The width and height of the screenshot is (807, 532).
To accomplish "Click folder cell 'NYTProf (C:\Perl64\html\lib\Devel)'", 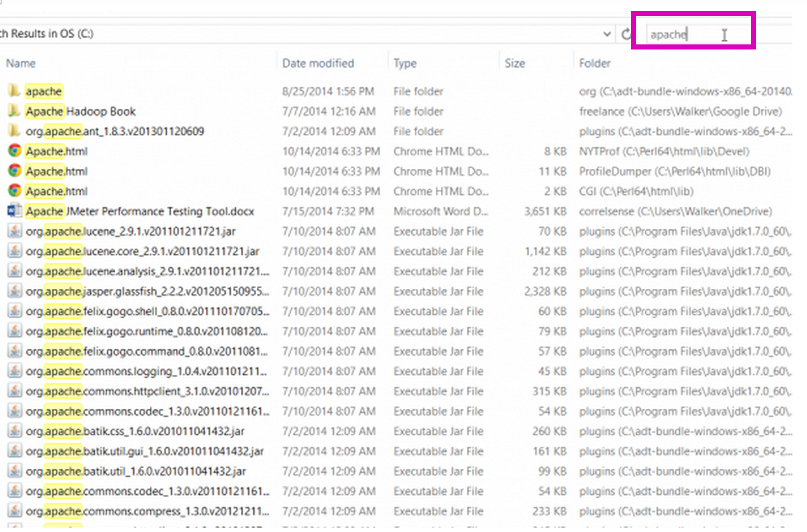I will 664,151.
